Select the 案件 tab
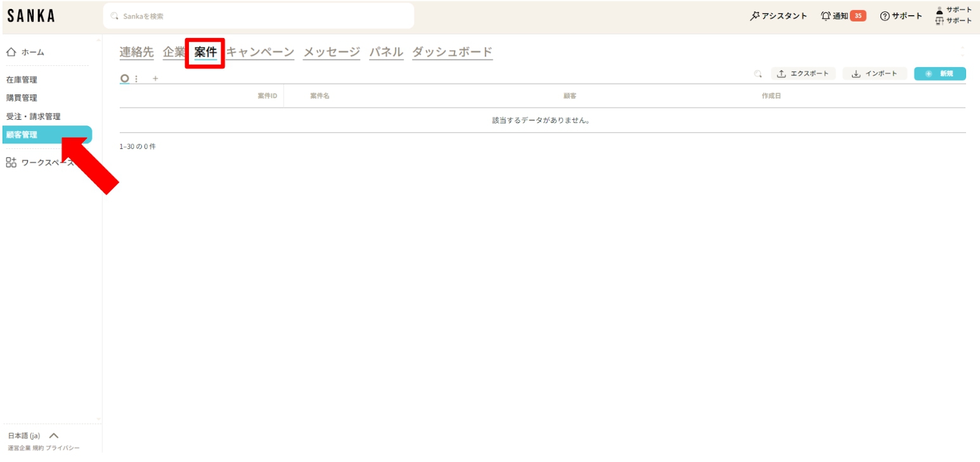Viewport: 980px width, 462px height. [x=205, y=52]
